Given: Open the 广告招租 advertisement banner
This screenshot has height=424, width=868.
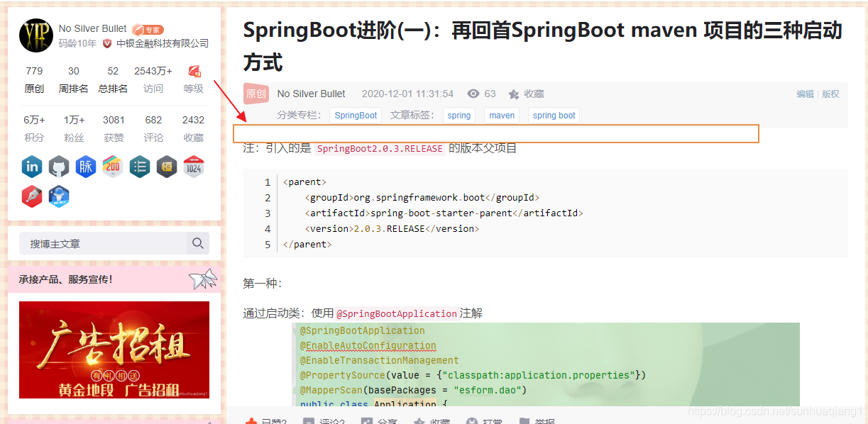Looking at the screenshot, I should [114, 350].
